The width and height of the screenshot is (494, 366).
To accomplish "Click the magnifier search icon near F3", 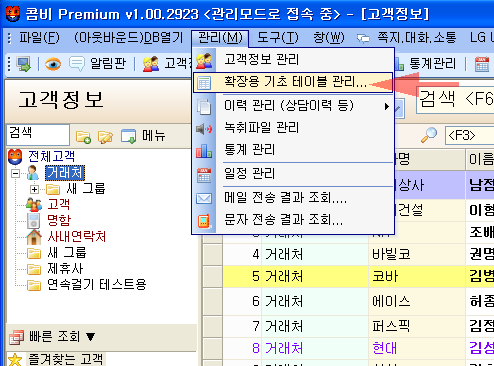I will tap(429, 135).
